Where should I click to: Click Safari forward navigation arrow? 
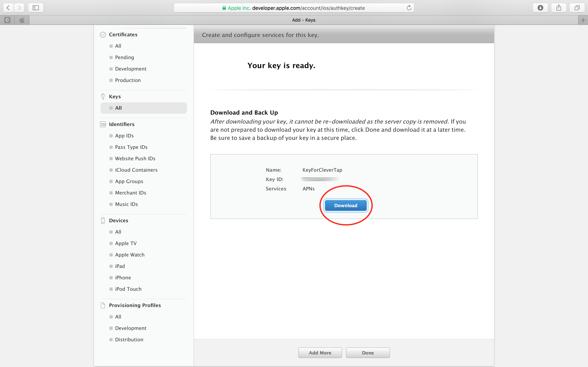point(19,8)
